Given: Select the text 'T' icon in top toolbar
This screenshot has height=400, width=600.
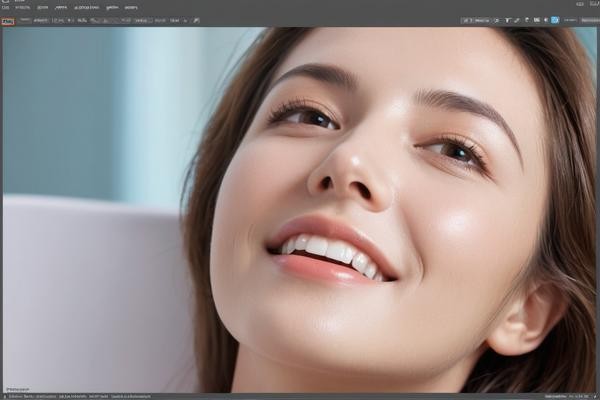Looking at the screenshot, I should [x=508, y=20].
